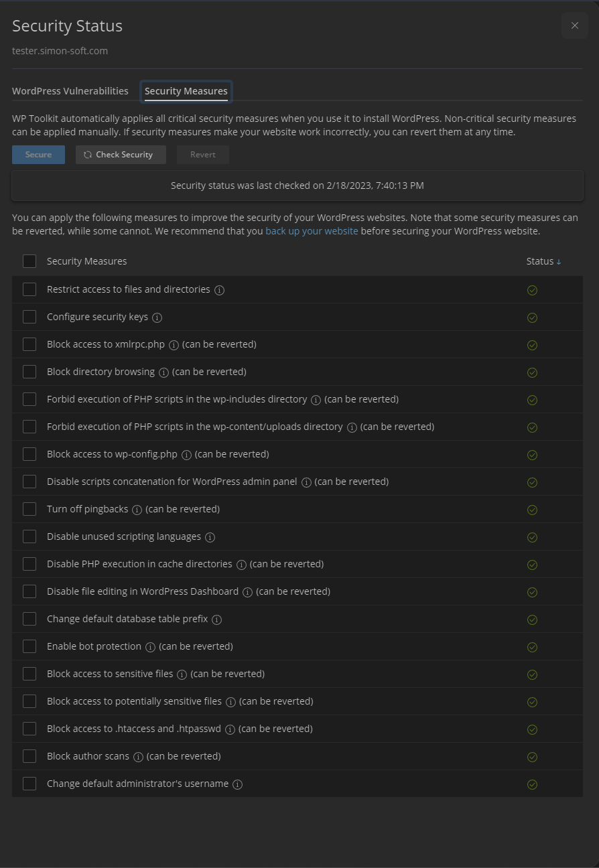Click the Security Measures column header
Image resolution: width=599 pixels, height=868 pixels.
pos(87,261)
